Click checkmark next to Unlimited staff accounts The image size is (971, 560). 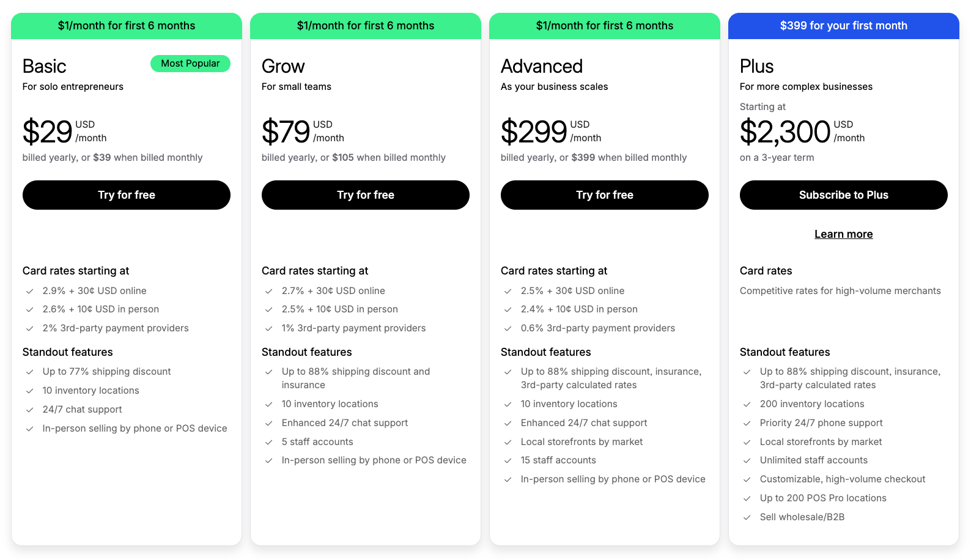747,461
